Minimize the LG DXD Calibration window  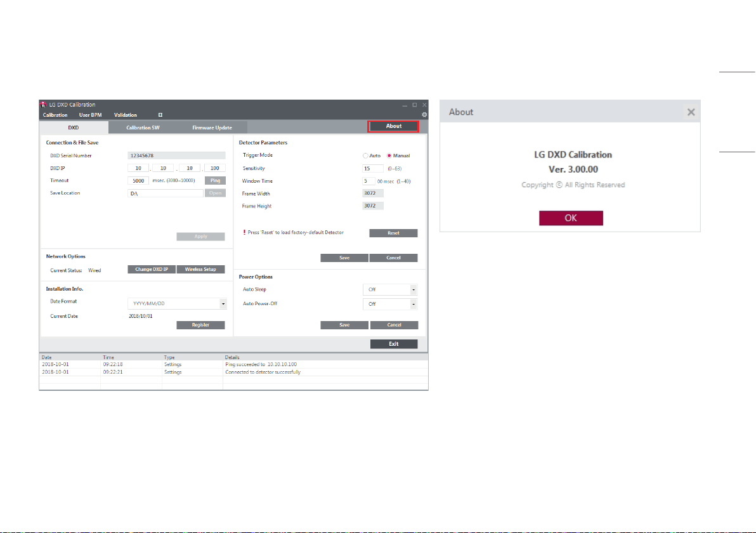pos(405,105)
